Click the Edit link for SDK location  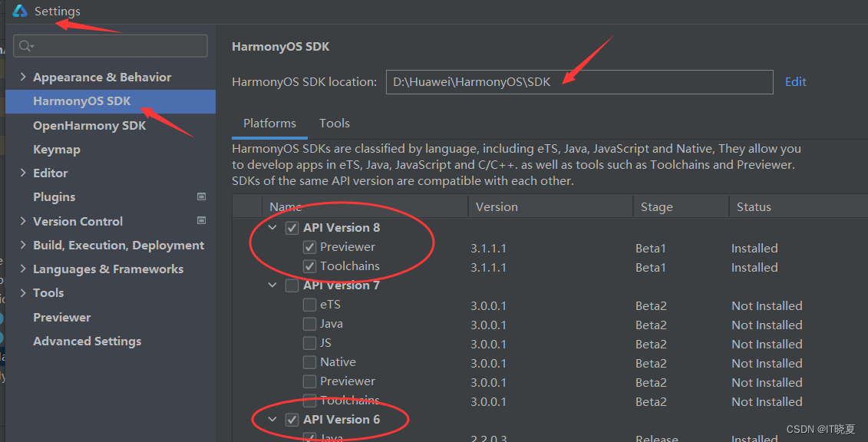click(x=796, y=82)
